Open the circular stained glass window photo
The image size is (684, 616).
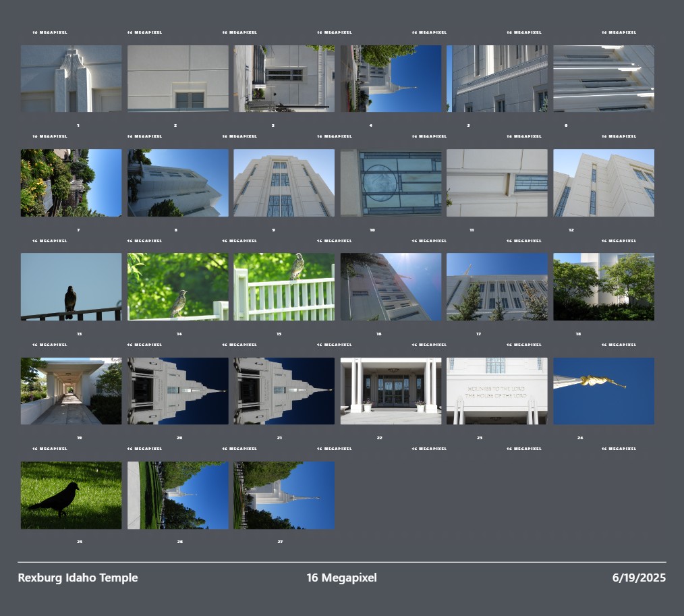tap(391, 183)
